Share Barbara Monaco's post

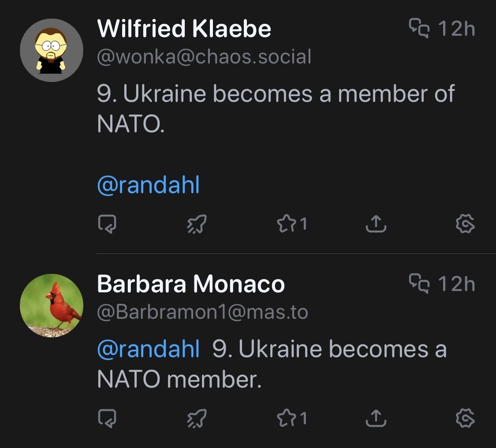[x=376, y=418]
